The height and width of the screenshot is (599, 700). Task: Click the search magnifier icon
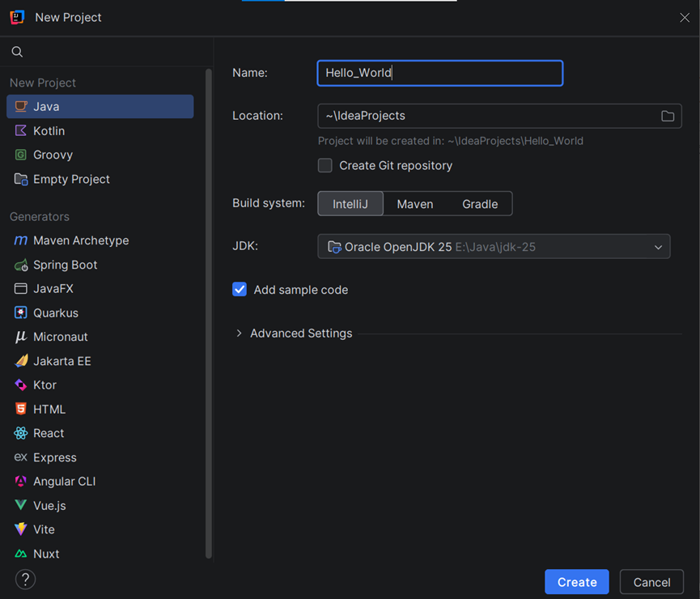(x=17, y=52)
